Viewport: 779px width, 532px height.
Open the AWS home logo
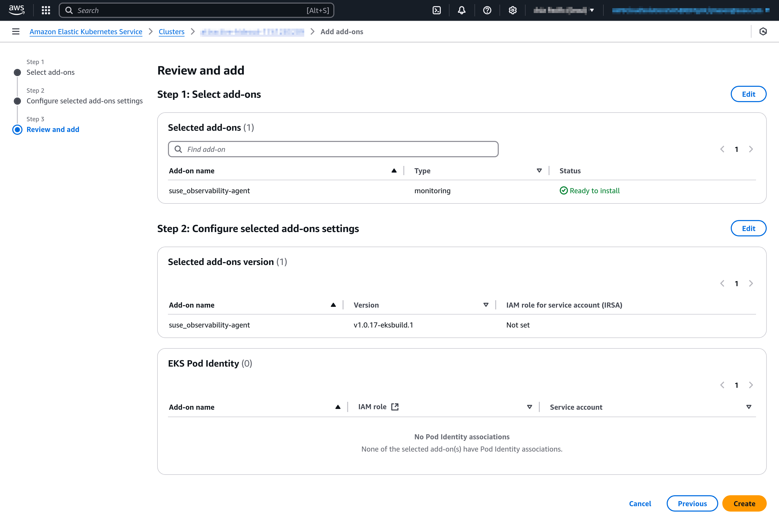pos(16,10)
